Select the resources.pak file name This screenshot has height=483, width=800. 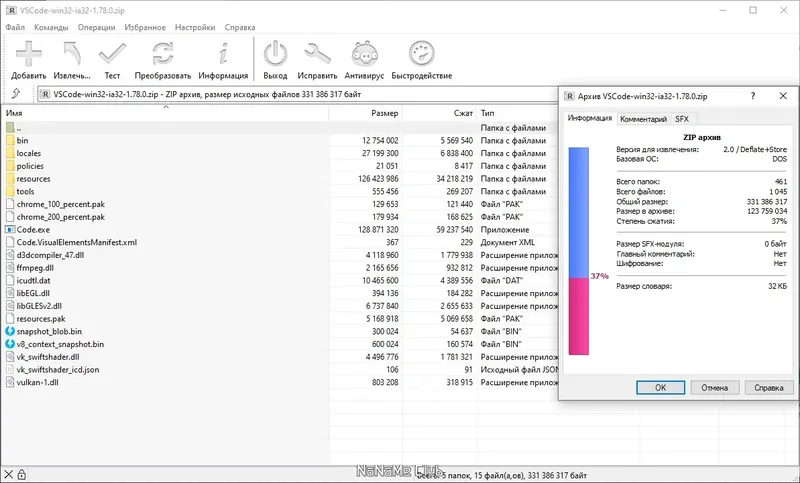pyautogui.click(x=41, y=319)
